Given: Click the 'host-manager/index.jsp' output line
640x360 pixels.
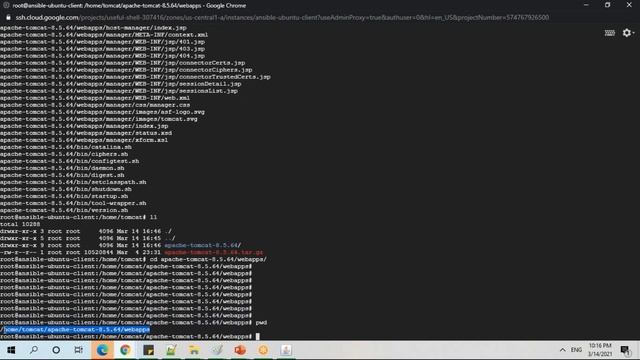Looking at the screenshot, I should point(93,27).
